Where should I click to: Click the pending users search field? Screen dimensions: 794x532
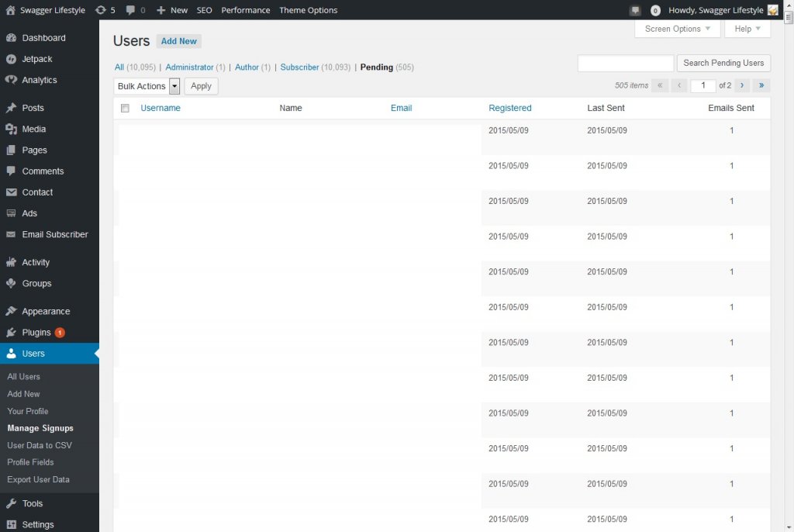click(x=626, y=64)
